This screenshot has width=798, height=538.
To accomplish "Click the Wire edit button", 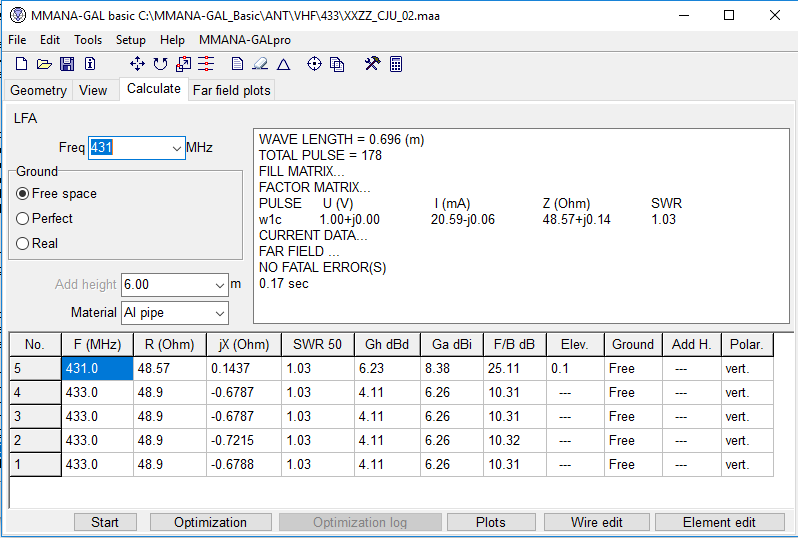I will pos(596,522).
